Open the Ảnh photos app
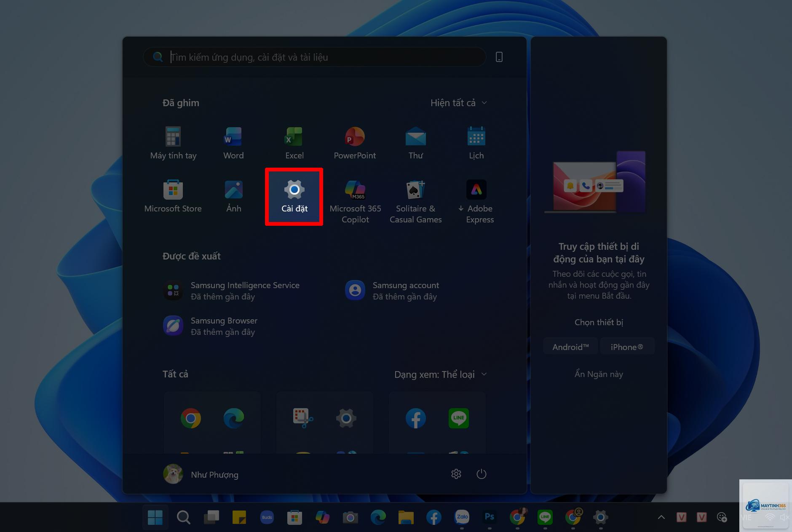The height and width of the screenshot is (532, 792). click(233, 196)
